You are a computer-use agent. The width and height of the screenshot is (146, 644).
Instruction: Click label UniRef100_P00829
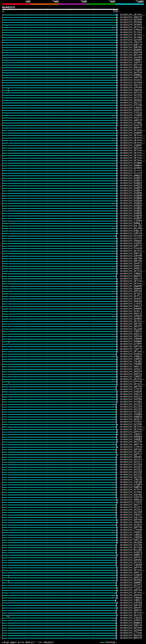[131, 248]
